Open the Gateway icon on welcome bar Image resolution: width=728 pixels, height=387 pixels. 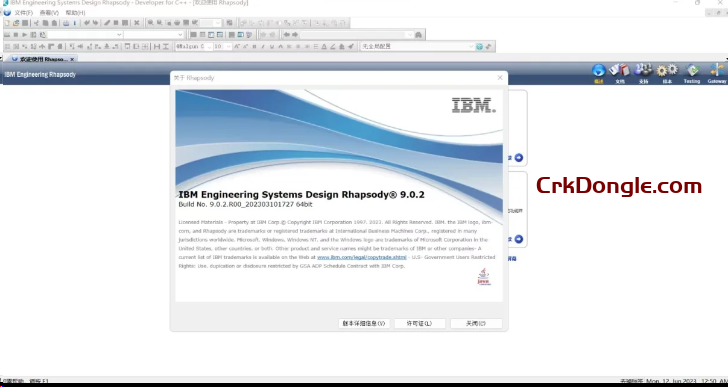717,70
